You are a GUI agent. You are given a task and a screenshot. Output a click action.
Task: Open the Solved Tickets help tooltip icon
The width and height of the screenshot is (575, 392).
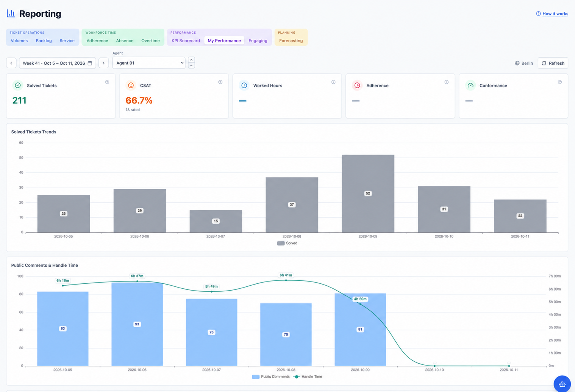[107, 82]
